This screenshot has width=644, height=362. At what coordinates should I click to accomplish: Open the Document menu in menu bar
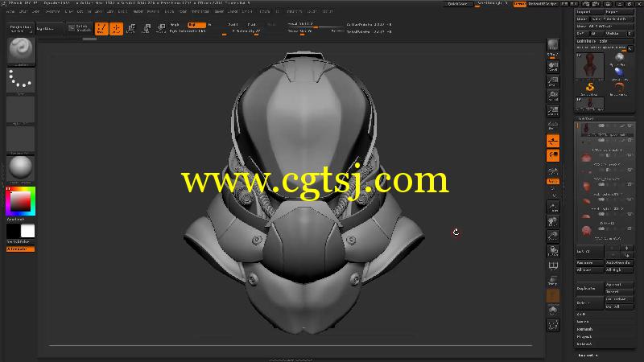coord(52,12)
